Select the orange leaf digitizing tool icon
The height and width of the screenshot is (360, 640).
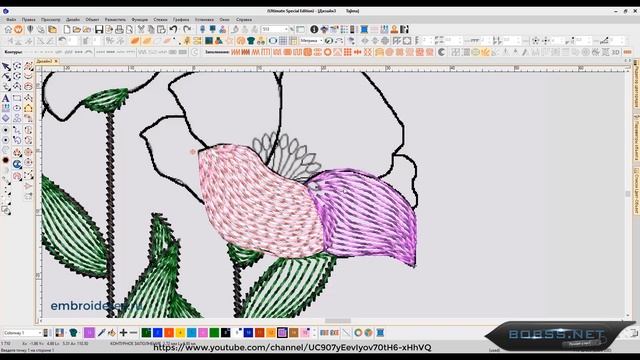click(135, 41)
